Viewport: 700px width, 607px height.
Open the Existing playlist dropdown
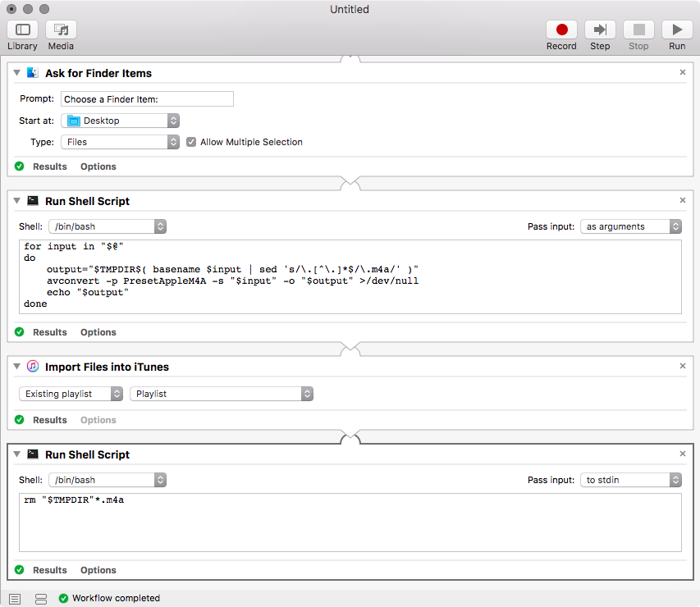71,394
